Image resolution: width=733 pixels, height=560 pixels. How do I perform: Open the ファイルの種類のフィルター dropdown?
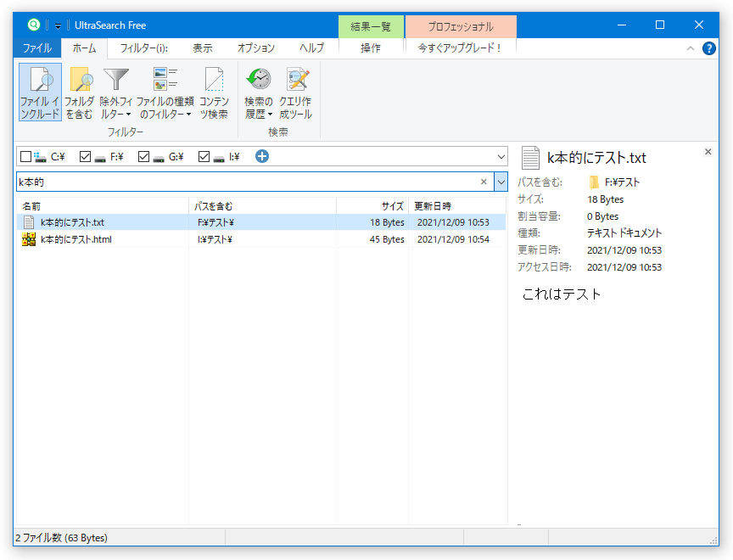click(165, 92)
